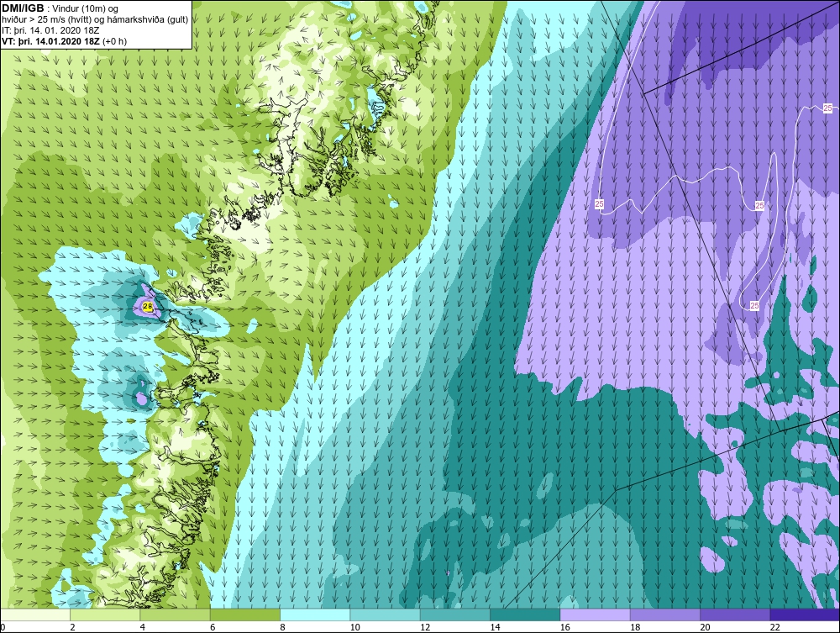Viewport: 840px width, 633px height.
Task: Click legend scale number 22
Action: tap(774, 627)
